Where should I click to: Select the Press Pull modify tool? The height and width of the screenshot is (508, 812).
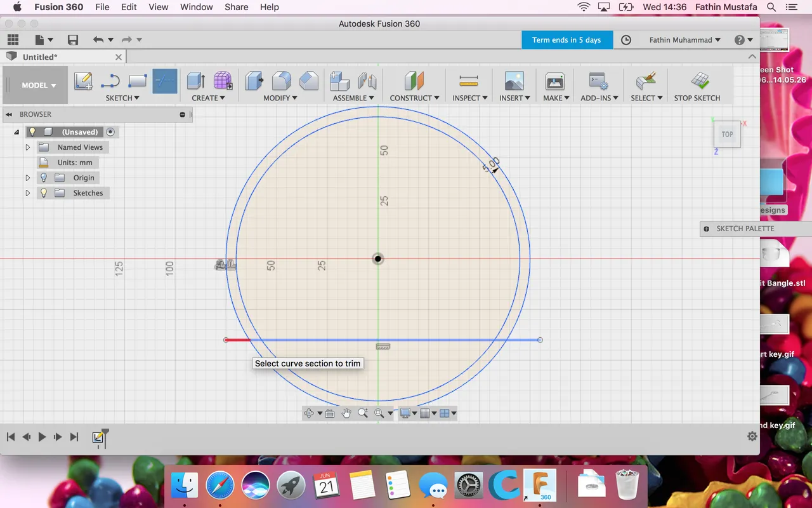[x=254, y=81]
